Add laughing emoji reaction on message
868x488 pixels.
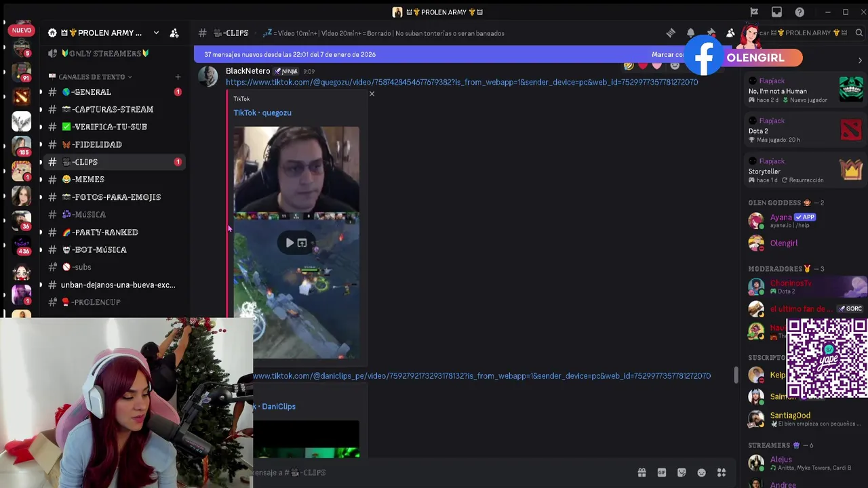point(629,65)
